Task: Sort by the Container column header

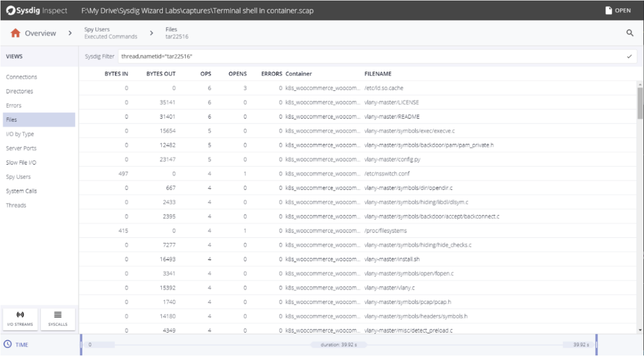Action: pos(298,74)
